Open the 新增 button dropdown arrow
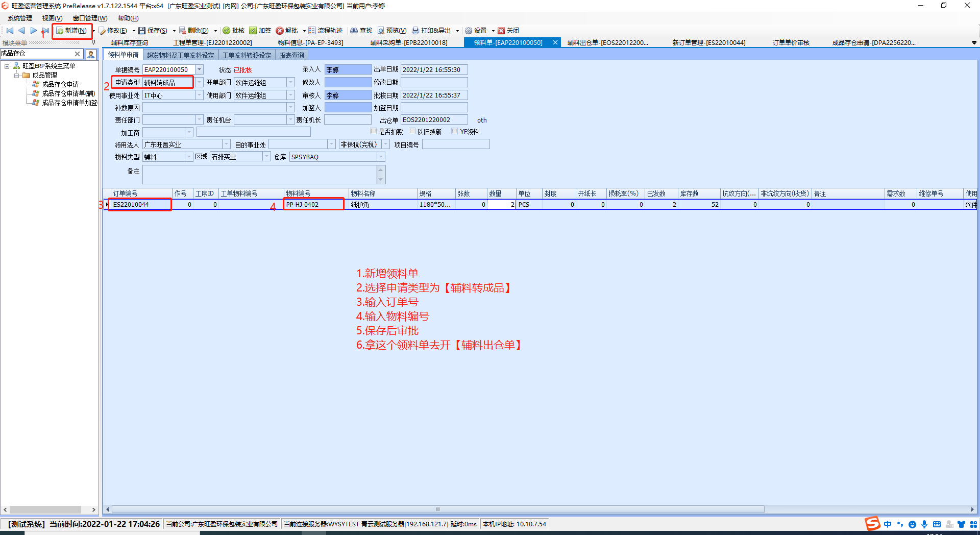The width and height of the screenshot is (980, 535). pos(93,31)
